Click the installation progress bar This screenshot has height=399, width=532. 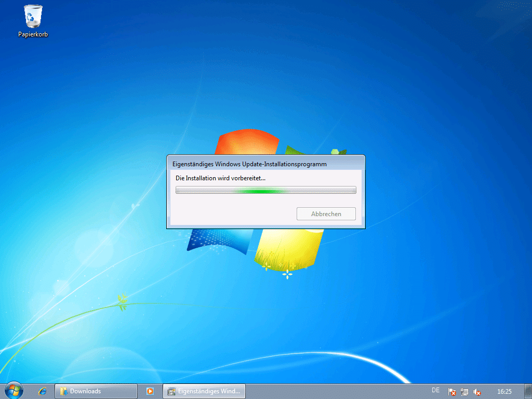pyautogui.click(x=265, y=190)
